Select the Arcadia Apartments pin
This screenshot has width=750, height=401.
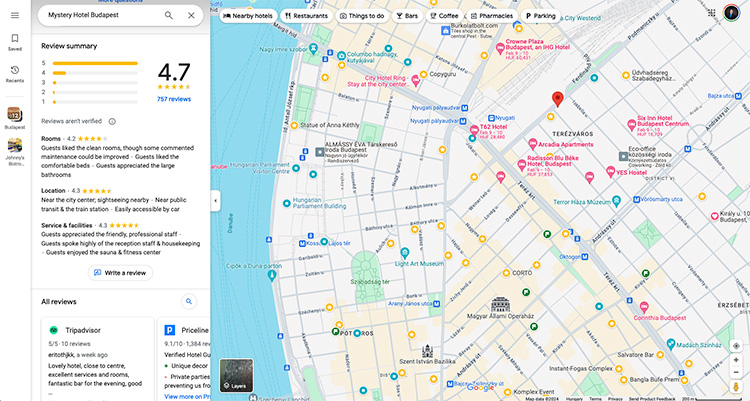coord(532,144)
